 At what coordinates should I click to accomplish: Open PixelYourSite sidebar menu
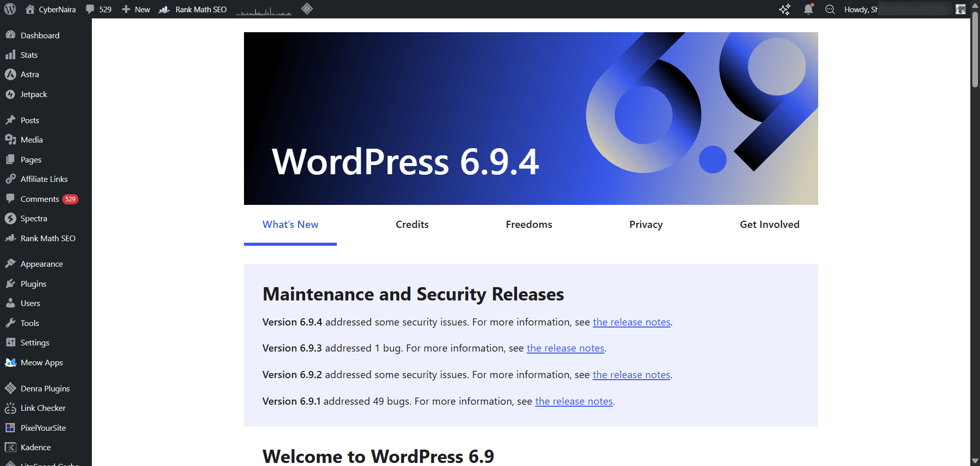tap(46, 428)
